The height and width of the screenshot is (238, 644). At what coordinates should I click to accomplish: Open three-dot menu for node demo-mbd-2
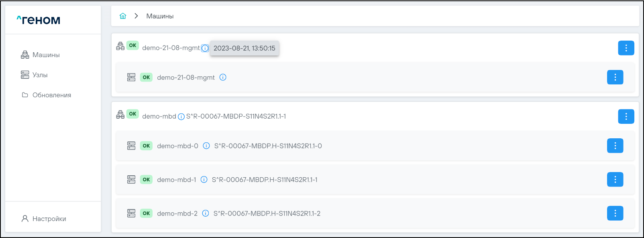pos(615,213)
